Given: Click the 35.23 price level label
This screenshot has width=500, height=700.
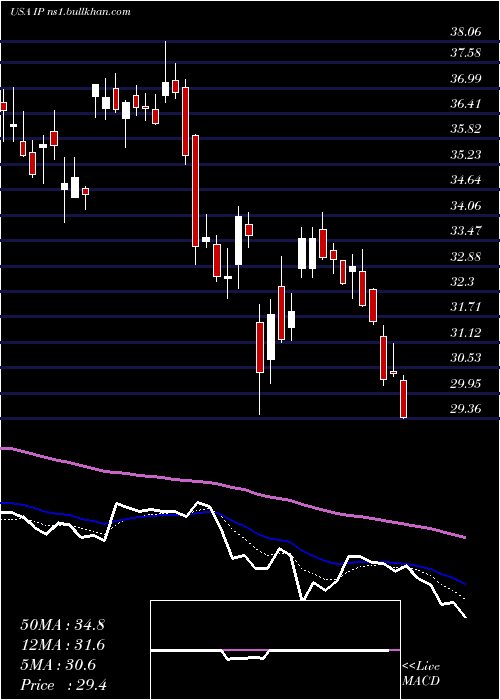Looking at the screenshot, I should pos(466,155).
